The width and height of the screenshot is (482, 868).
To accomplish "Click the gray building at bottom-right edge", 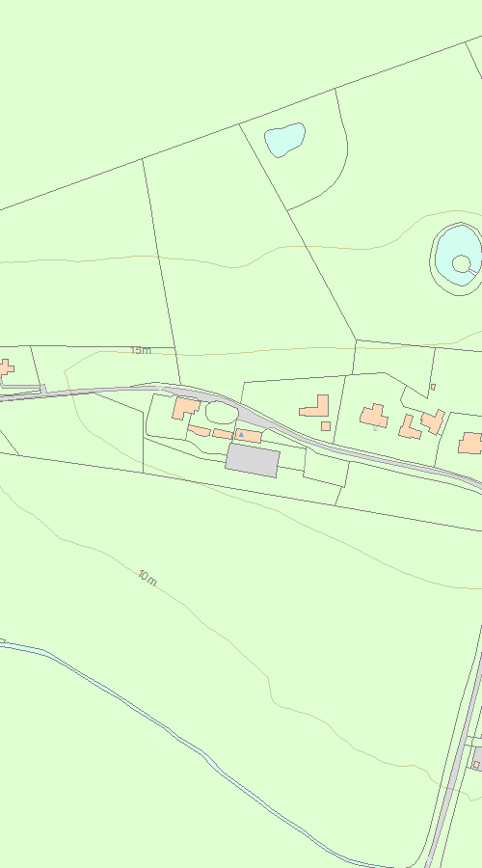I will pos(477,758).
